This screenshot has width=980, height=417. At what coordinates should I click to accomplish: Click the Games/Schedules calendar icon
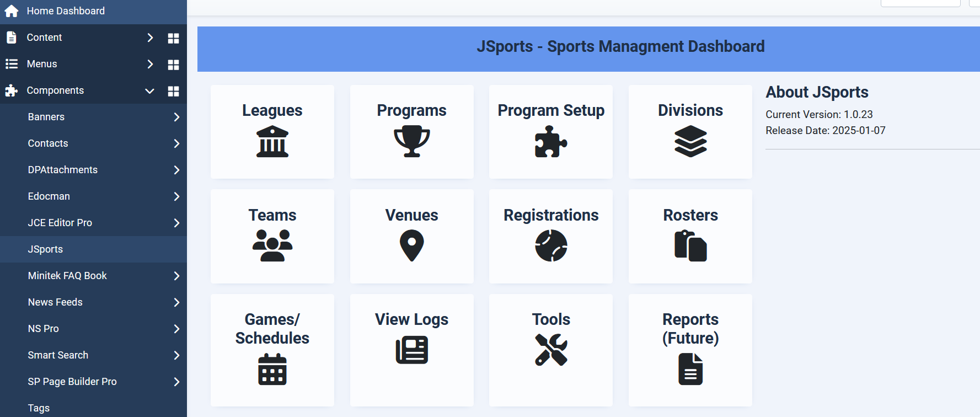click(x=272, y=369)
